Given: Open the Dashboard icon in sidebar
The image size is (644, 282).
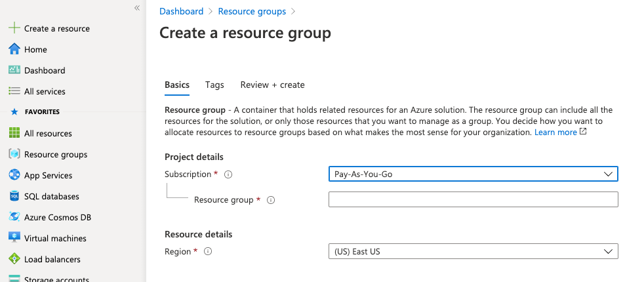Looking at the screenshot, I should pos(14,70).
